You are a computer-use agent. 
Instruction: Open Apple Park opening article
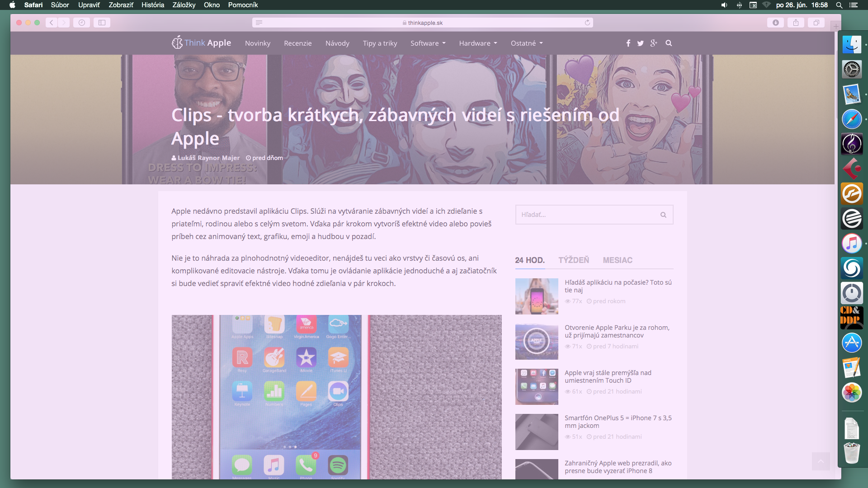[x=617, y=332]
